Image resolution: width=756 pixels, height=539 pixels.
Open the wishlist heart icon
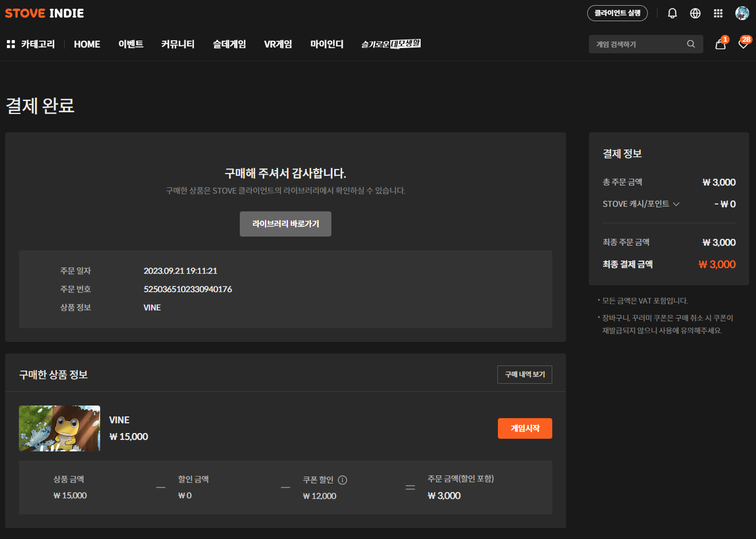click(743, 44)
